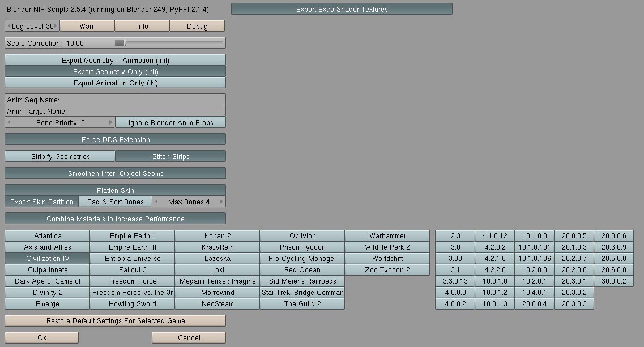Image resolution: width=644 pixels, height=347 pixels.
Task: Choose Zoo Tycoon 2 game preset
Action: point(387,270)
